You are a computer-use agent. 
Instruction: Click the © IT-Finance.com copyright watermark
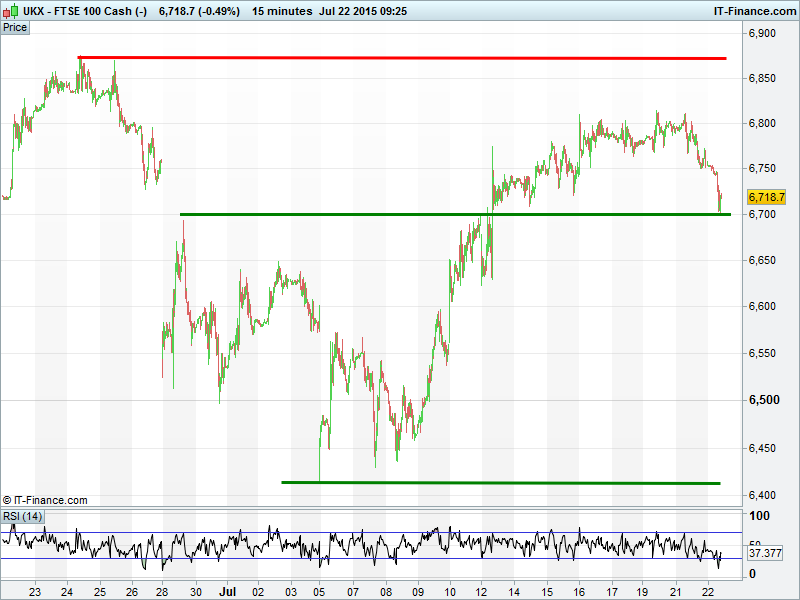click(45, 500)
